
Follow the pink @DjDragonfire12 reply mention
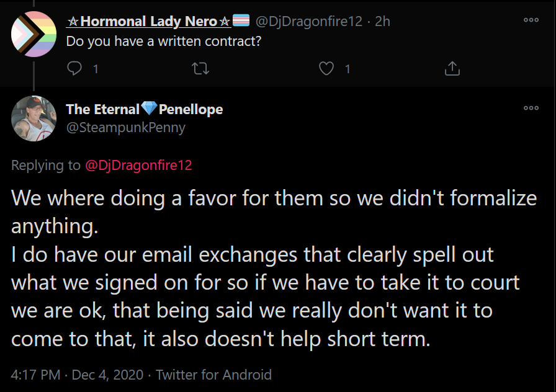coord(138,165)
